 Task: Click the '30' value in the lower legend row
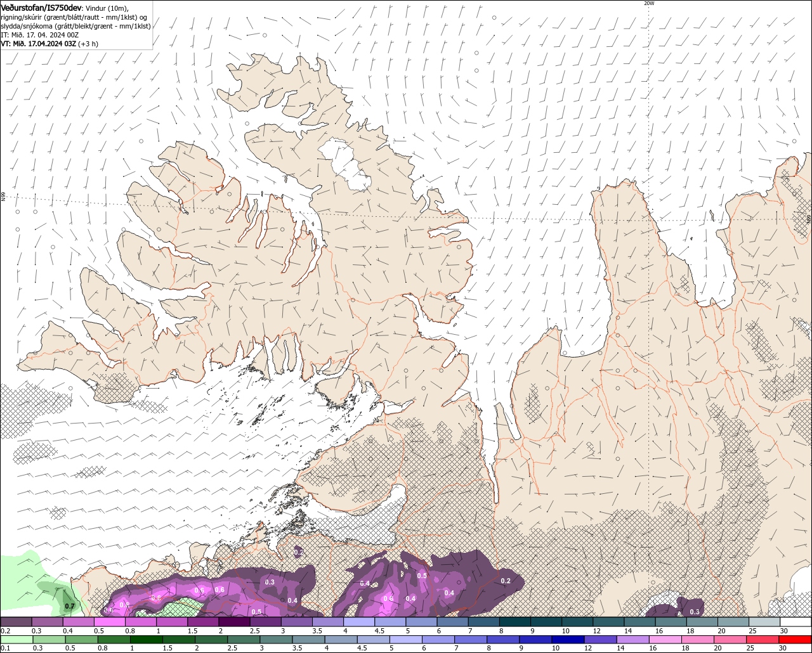783,648
